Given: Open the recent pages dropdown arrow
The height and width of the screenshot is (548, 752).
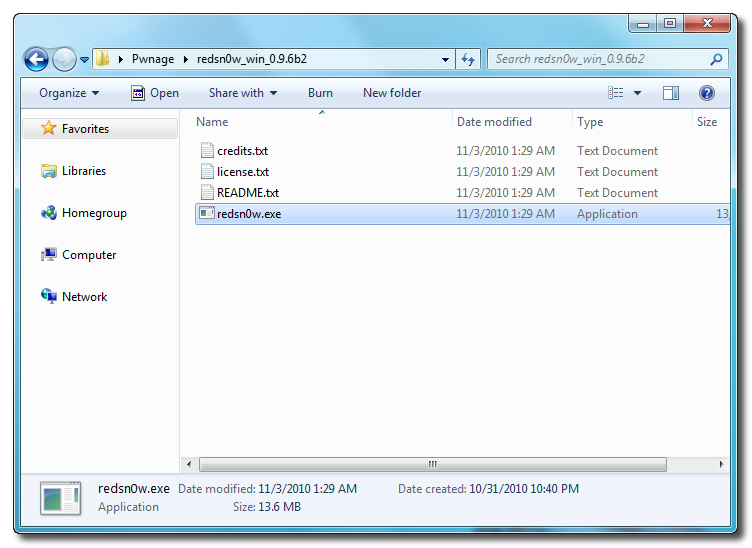Looking at the screenshot, I should (84, 60).
